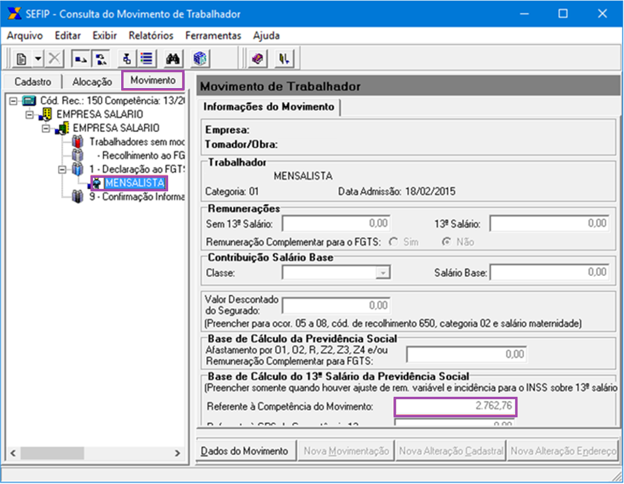The height and width of the screenshot is (484, 624).
Task: Select the Informações do Movimento tab
Action: (269, 107)
